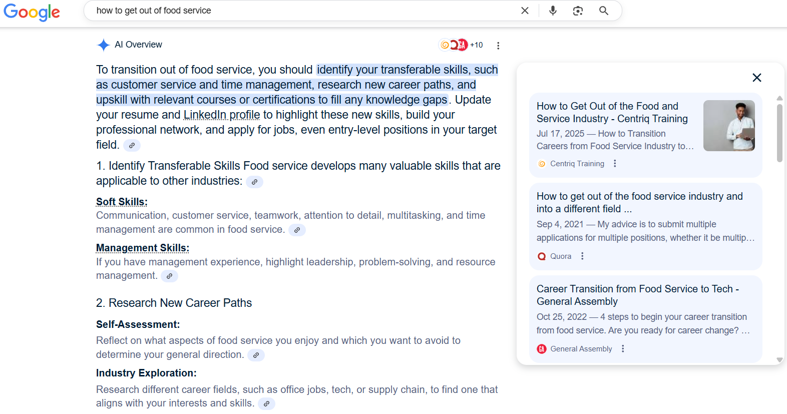Screen dimensions: 787x414
Task: Click link icon after Management Skills description
Action: coord(169,276)
